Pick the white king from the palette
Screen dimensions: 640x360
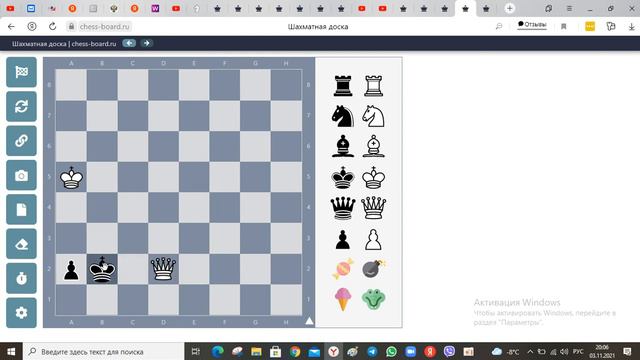[x=373, y=178]
